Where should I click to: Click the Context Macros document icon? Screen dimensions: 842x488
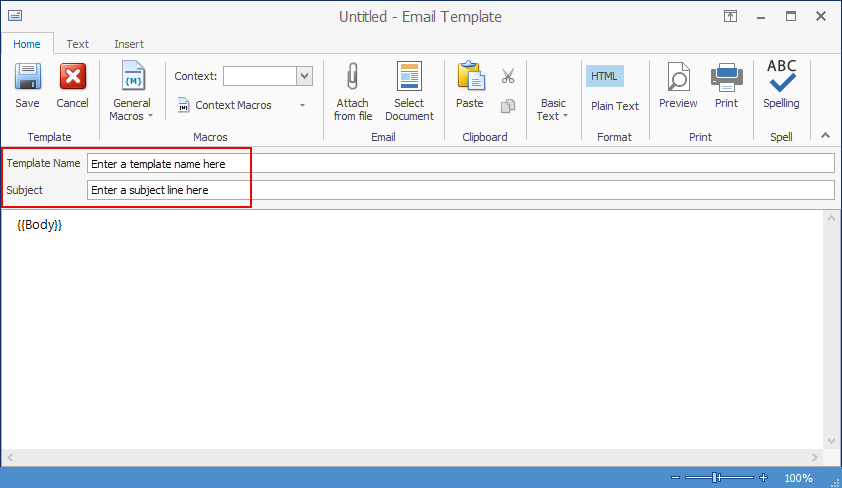(x=184, y=105)
